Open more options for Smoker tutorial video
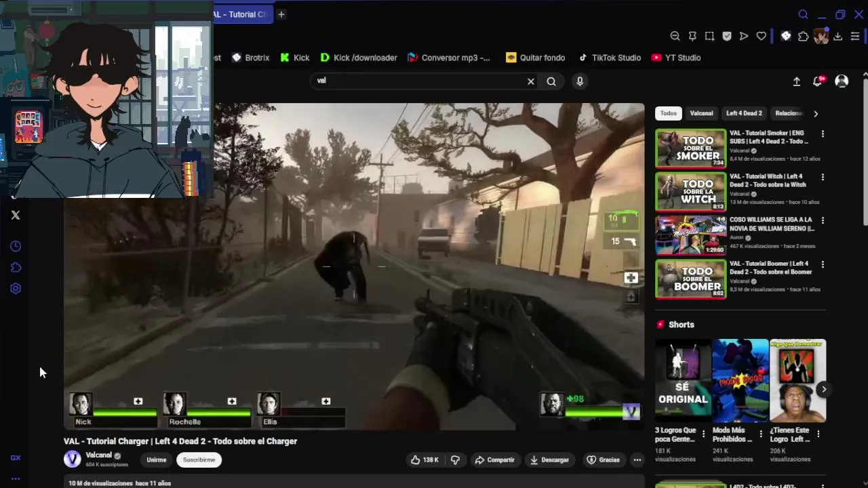This screenshot has width=868, height=488. [823, 134]
